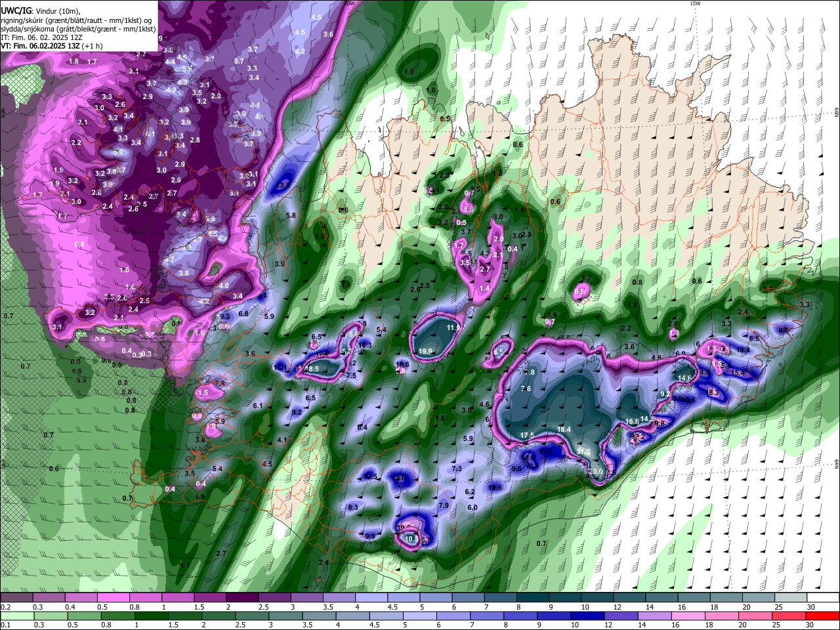Click the 12.5 precipitation value
This screenshot has height=630, width=840.
coord(370,476)
